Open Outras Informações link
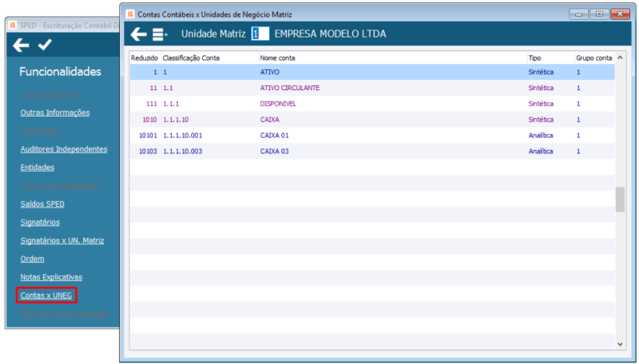The width and height of the screenshot is (639, 364). click(55, 113)
